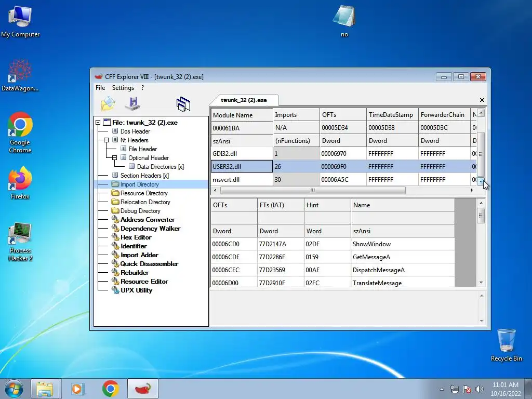
Task: Click down arrow of bottom empty pane scrollbar
Action: pyautogui.click(x=482, y=321)
